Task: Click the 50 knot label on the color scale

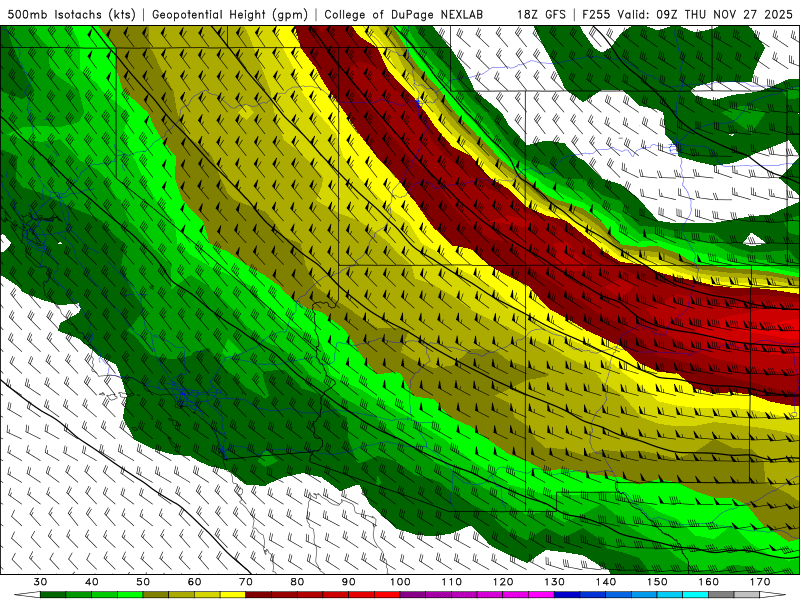Action: pos(143,582)
